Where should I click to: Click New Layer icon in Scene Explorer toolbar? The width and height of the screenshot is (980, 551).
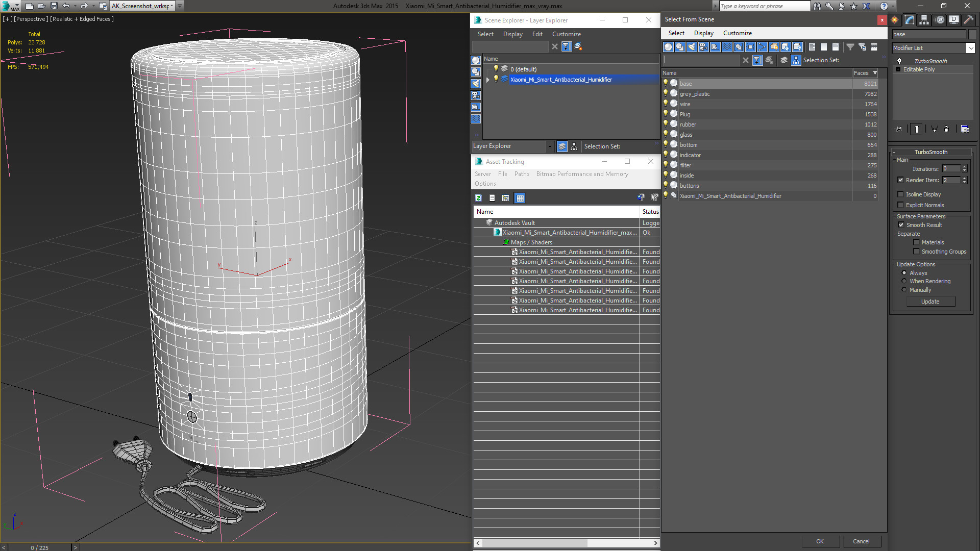(x=578, y=46)
